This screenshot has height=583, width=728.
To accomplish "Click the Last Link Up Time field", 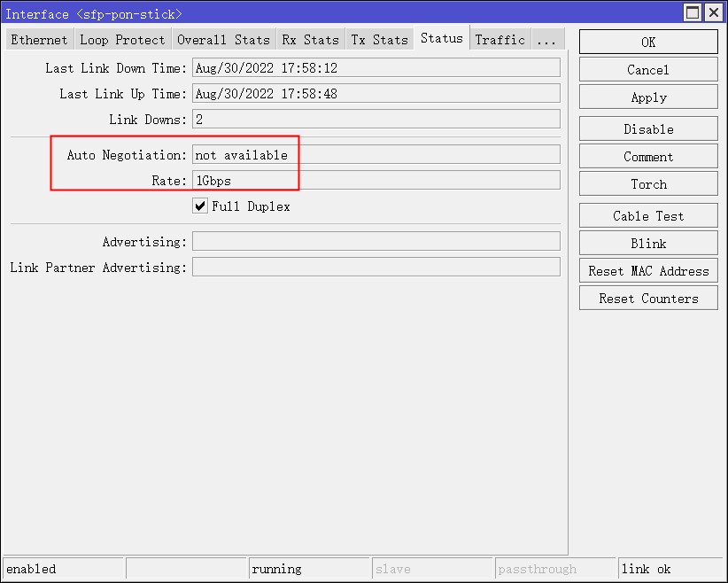I will click(376, 93).
